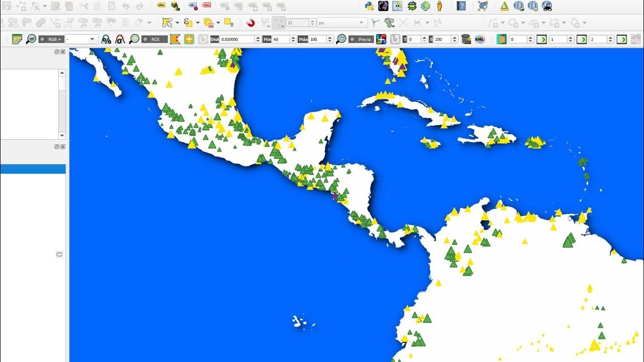Screen dimensions: 644x362
Task: Click the pin labels icon
Action: (193, 6)
